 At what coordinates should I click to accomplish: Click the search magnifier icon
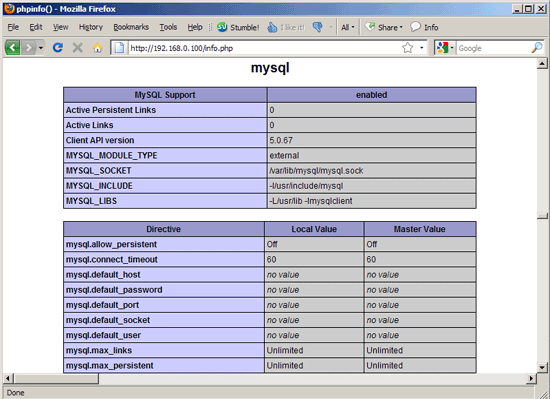coord(537,48)
